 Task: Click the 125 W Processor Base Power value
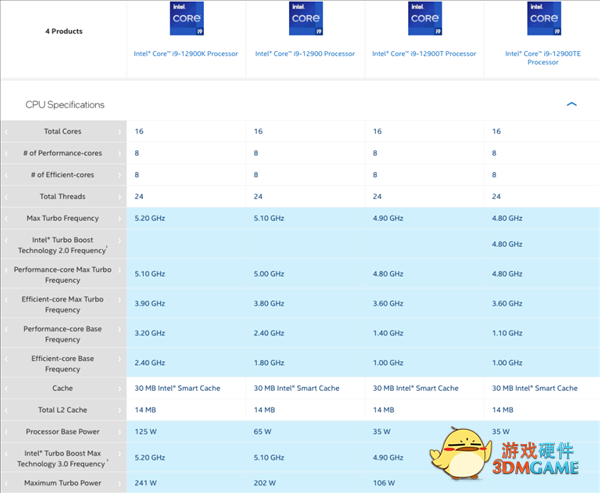tap(145, 432)
